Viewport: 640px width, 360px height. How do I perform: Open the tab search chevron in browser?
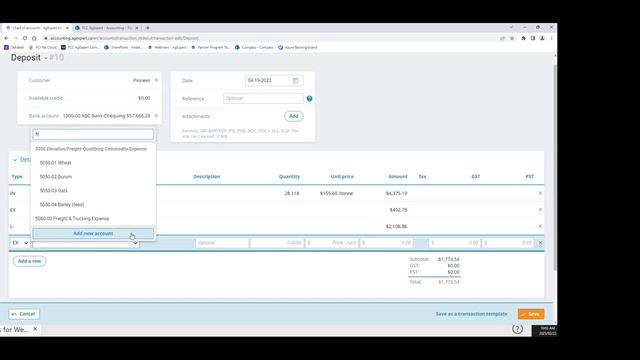tap(511, 27)
